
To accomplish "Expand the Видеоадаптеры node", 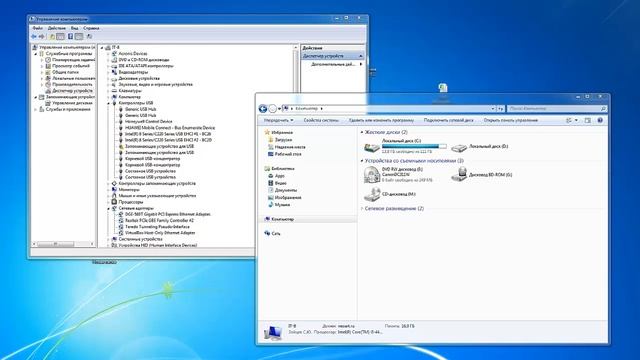I will 109,72.
